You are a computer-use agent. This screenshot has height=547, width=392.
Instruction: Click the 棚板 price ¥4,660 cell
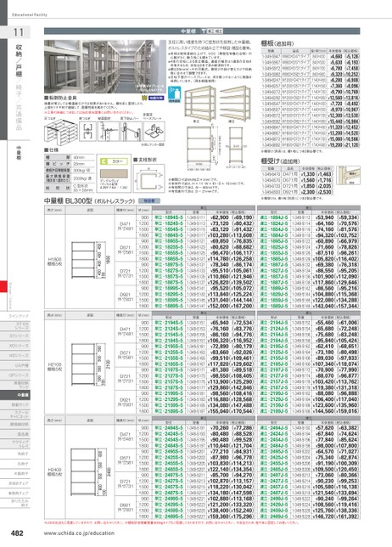pyautogui.click(x=336, y=56)
